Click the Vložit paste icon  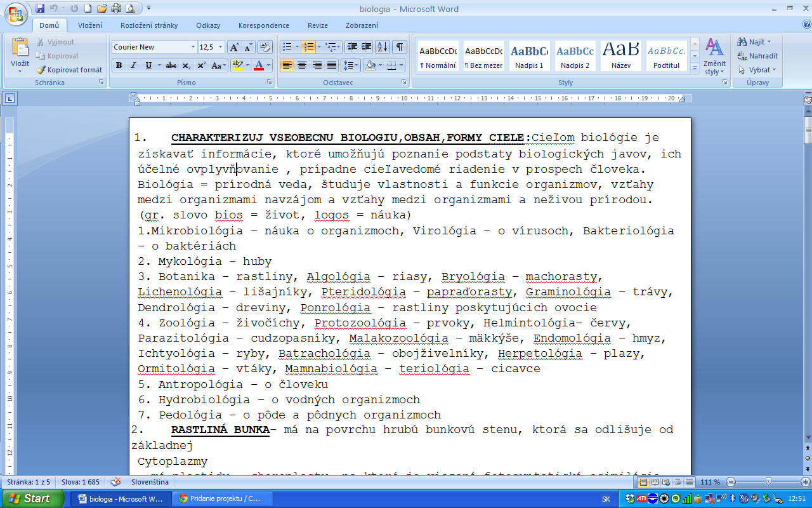20,50
